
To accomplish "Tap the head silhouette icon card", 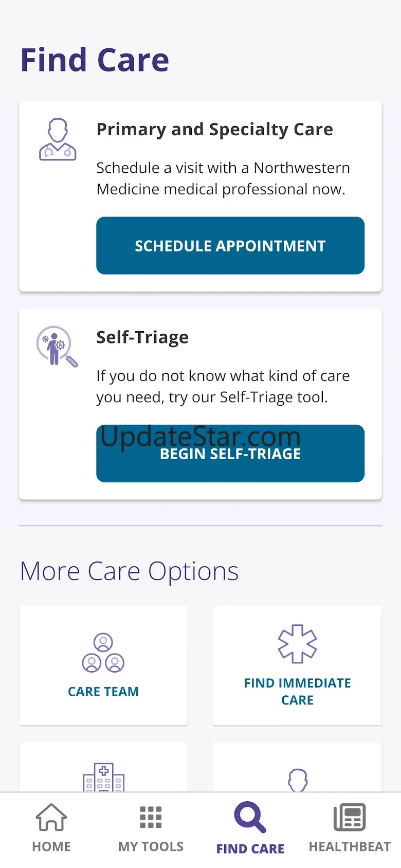I will 298,780.
